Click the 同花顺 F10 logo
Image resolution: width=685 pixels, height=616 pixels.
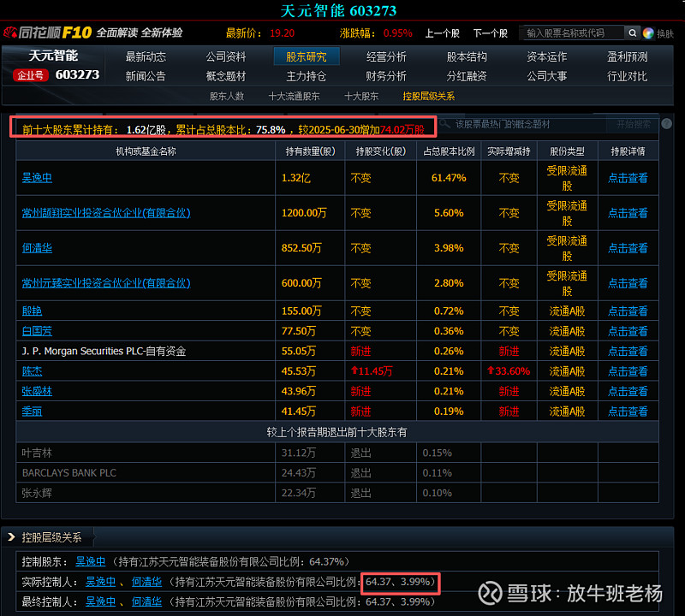[48, 33]
